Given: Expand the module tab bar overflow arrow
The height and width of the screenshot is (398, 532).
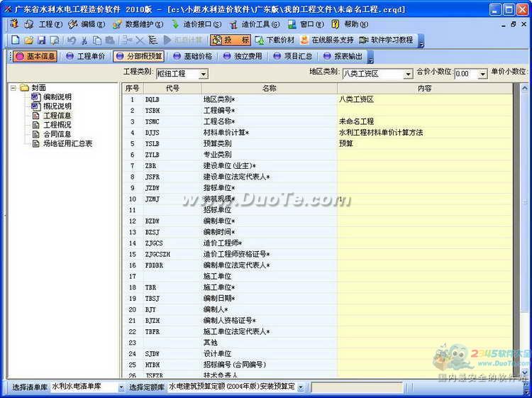Looking at the screenshot, I should [x=370, y=57].
